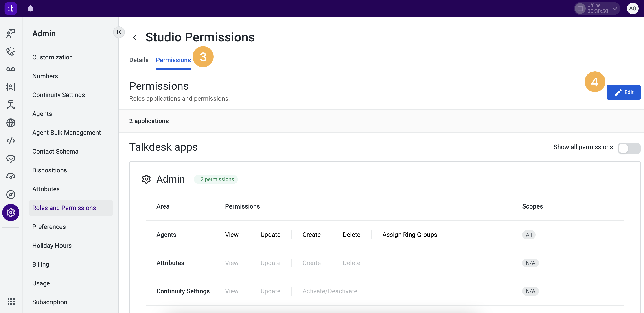Click the dashboard gauge sidebar icon
The image size is (644, 313).
click(11, 176)
